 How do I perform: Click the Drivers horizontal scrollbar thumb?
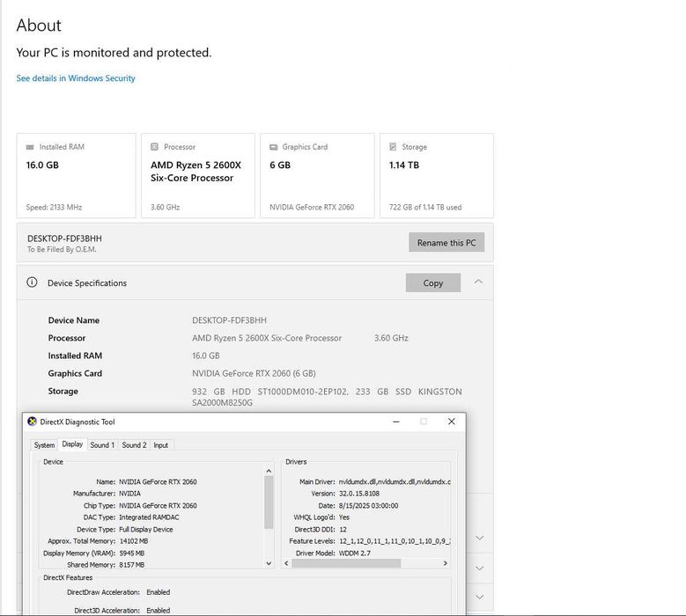tap(346, 563)
